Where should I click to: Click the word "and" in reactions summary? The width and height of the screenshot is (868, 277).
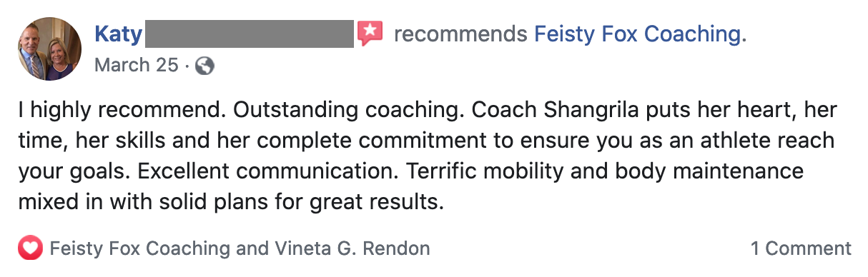coord(252,248)
